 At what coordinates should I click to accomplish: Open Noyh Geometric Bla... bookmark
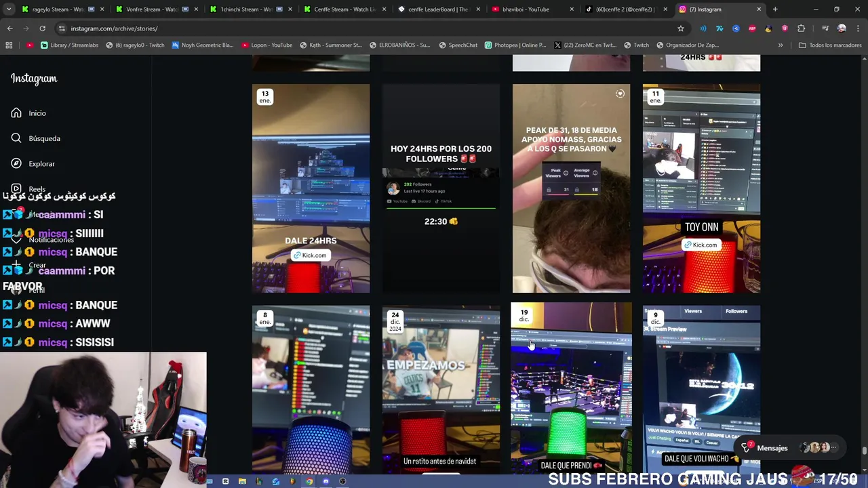click(x=202, y=45)
